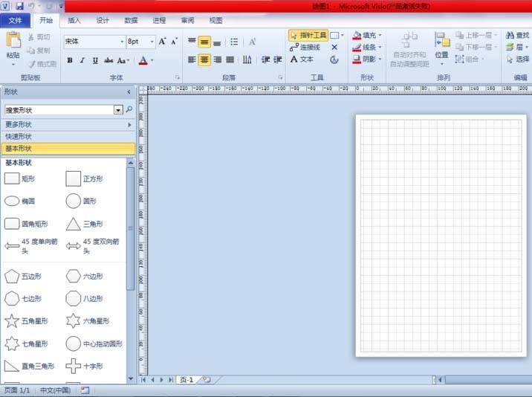Select the page tab 页-1
Screen dimensions: 532x397
point(186,380)
